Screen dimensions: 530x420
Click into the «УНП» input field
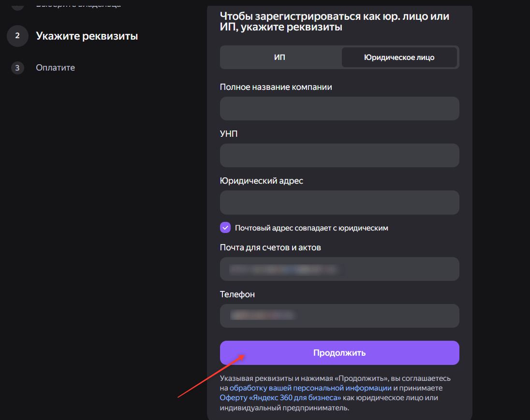339,155
